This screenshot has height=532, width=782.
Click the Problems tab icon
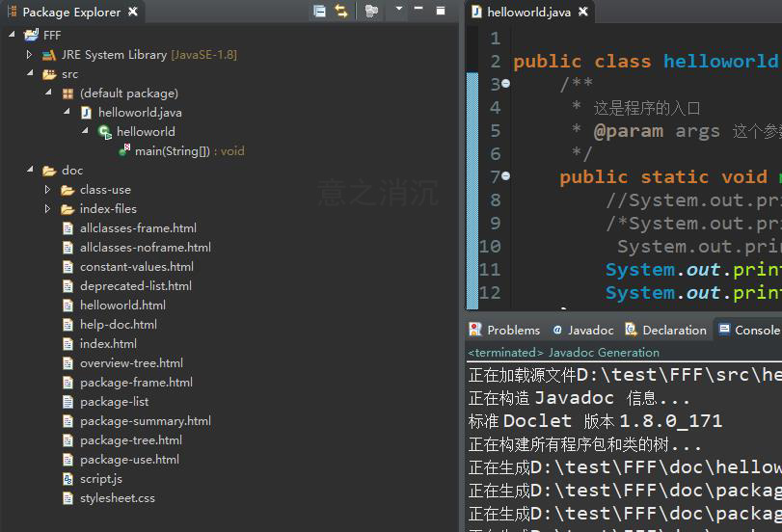pyautogui.click(x=475, y=329)
